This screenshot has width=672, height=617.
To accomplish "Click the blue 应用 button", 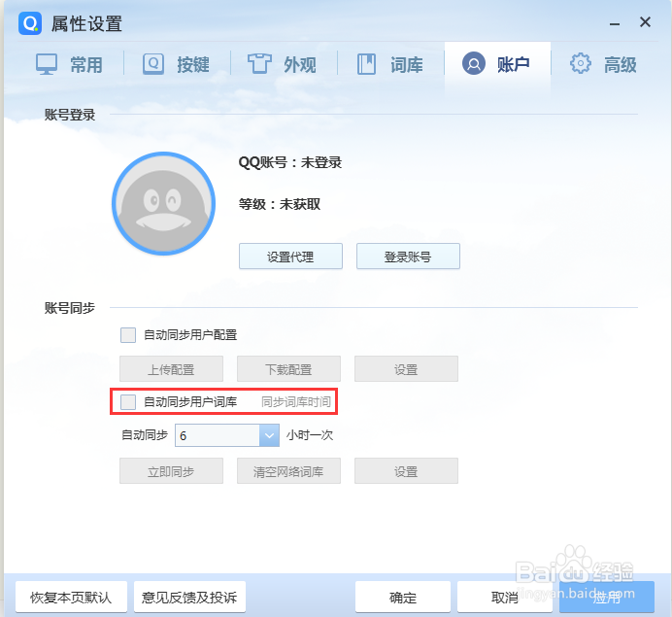I will (x=607, y=597).
